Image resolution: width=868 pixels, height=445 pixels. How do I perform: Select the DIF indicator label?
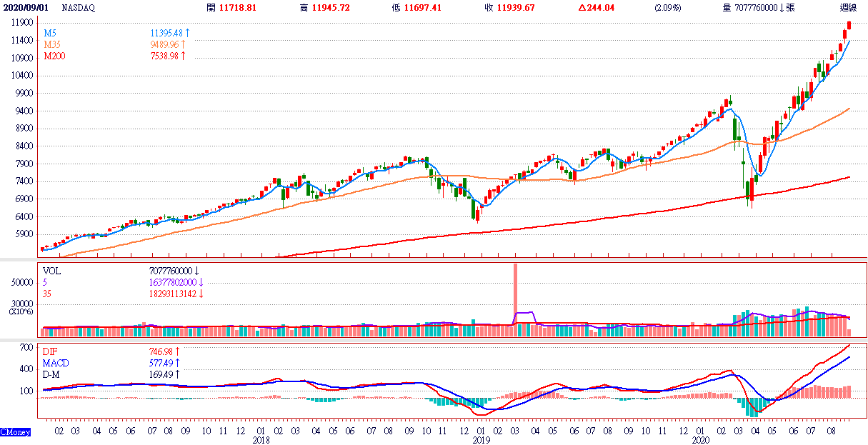[51, 352]
